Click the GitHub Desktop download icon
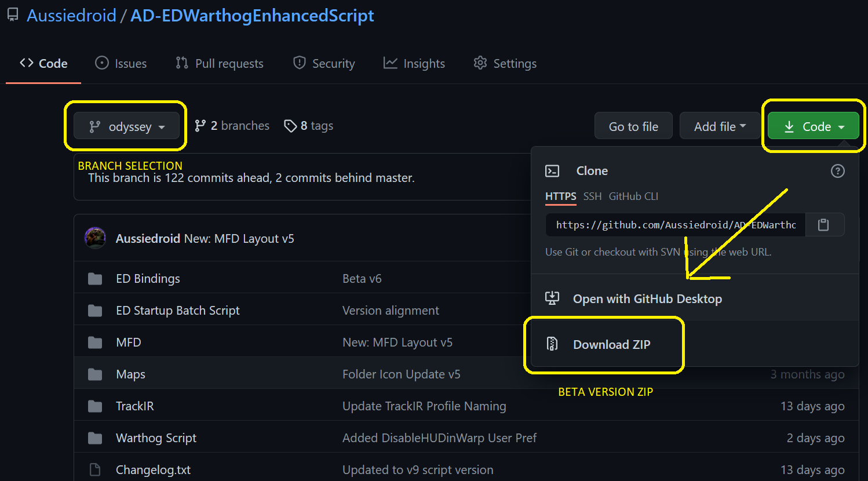The width and height of the screenshot is (868, 481). click(x=552, y=298)
